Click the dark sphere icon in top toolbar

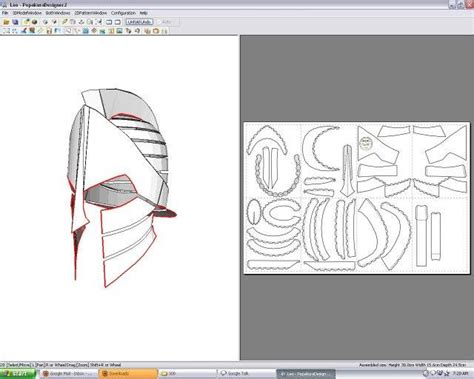click(34, 22)
